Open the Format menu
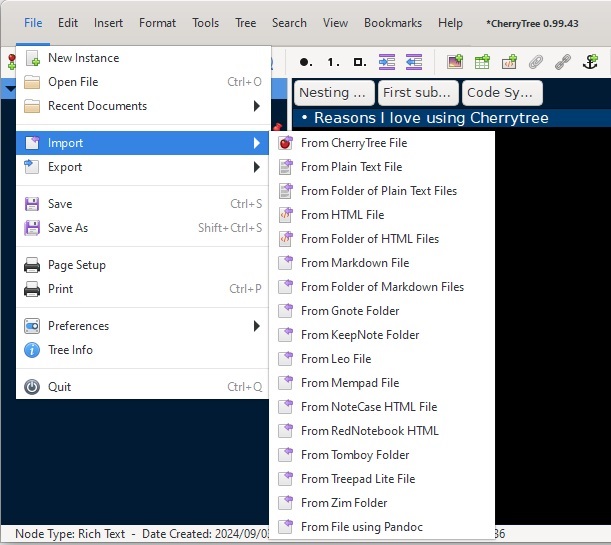The image size is (611, 545). 157,23
